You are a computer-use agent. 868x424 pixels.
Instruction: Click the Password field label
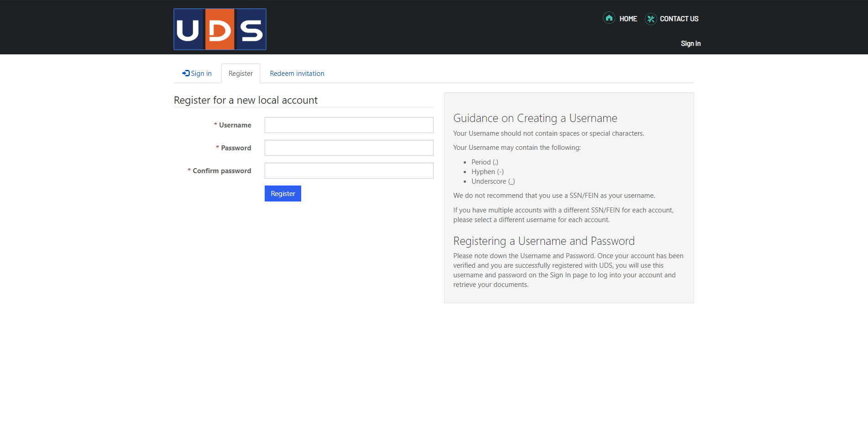(x=237, y=148)
